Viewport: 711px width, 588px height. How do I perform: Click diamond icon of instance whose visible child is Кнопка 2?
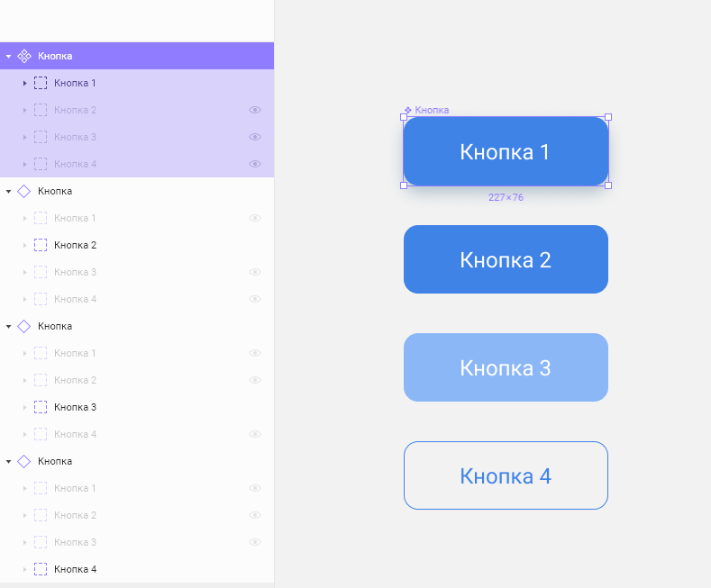pyautogui.click(x=24, y=191)
